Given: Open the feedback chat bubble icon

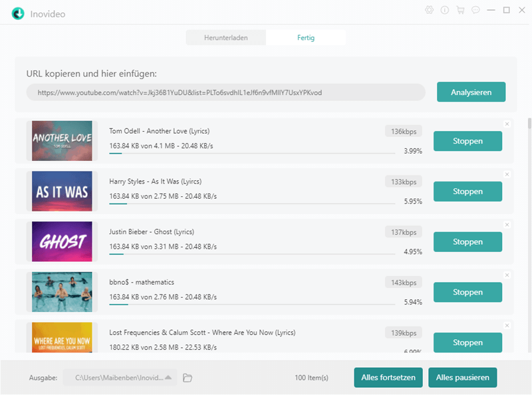Looking at the screenshot, I should 475,10.
